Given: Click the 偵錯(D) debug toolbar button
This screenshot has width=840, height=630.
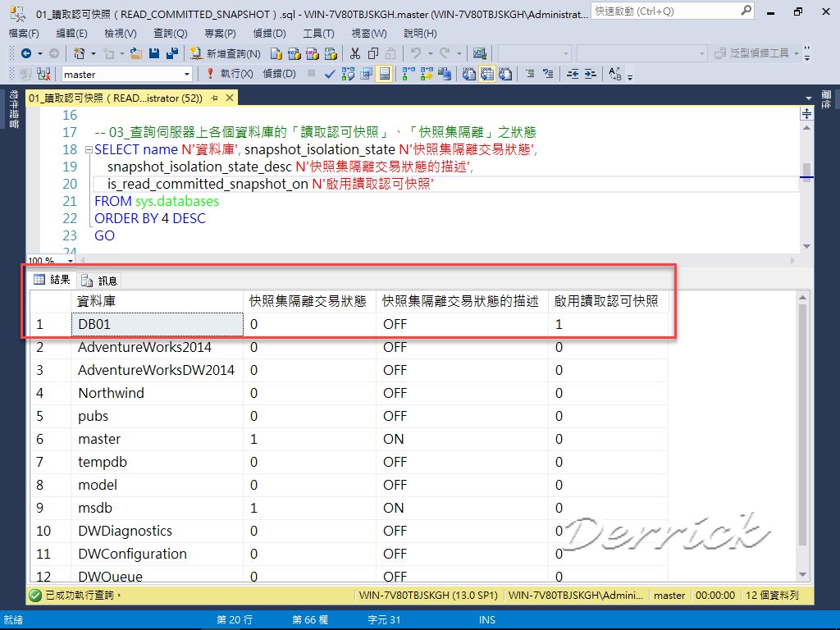Looking at the screenshot, I should [279, 74].
